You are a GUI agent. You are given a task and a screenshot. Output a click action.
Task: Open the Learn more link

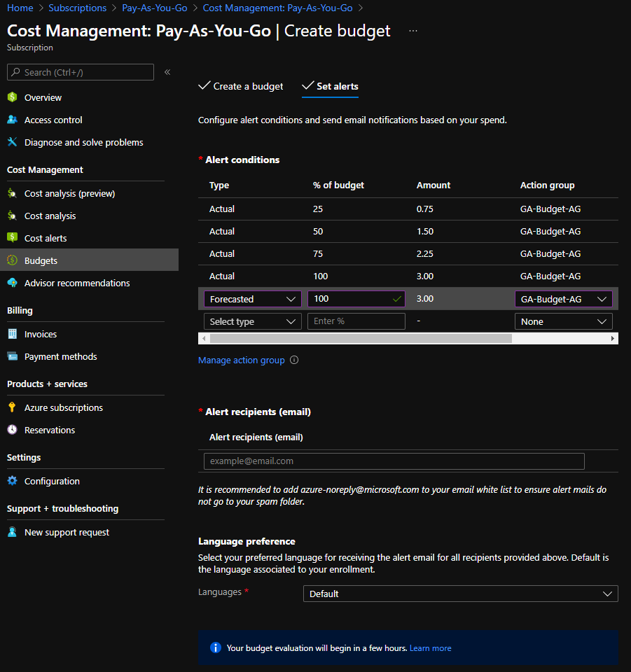tap(430, 647)
